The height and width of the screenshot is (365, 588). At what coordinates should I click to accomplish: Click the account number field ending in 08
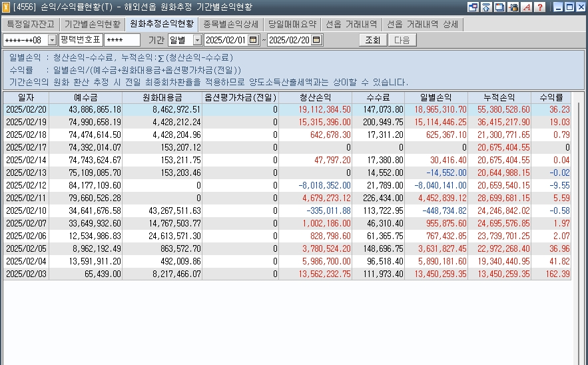(25, 40)
